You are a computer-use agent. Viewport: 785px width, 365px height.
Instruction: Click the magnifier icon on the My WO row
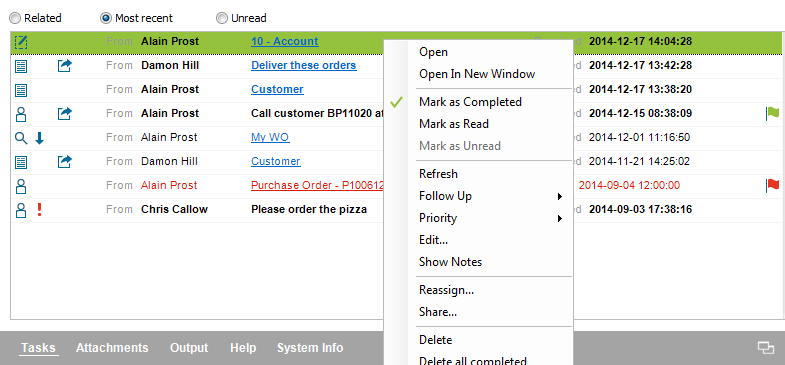21,138
